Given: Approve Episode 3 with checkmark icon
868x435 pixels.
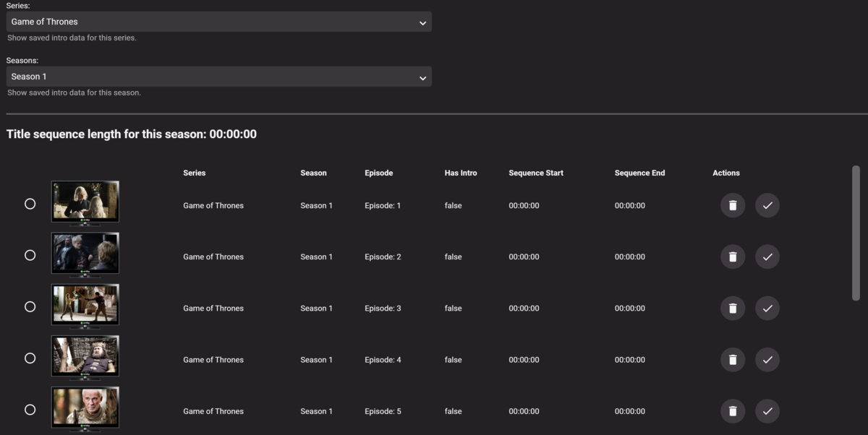Looking at the screenshot, I should 767,308.
